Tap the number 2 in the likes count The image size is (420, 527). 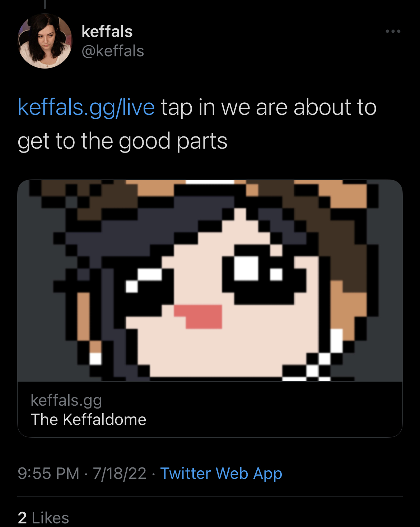[x=22, y=518]
